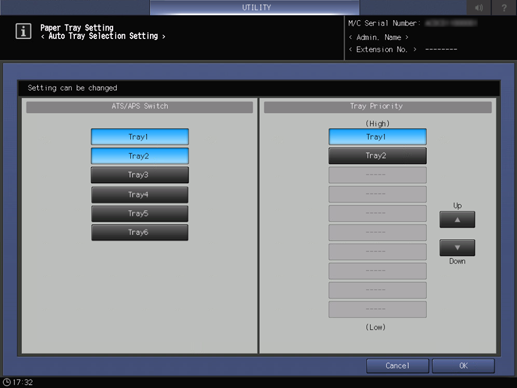Select the 'Setting can be changed' message
The height and width of the screenshot is (388, 517).
click(72, 88)
